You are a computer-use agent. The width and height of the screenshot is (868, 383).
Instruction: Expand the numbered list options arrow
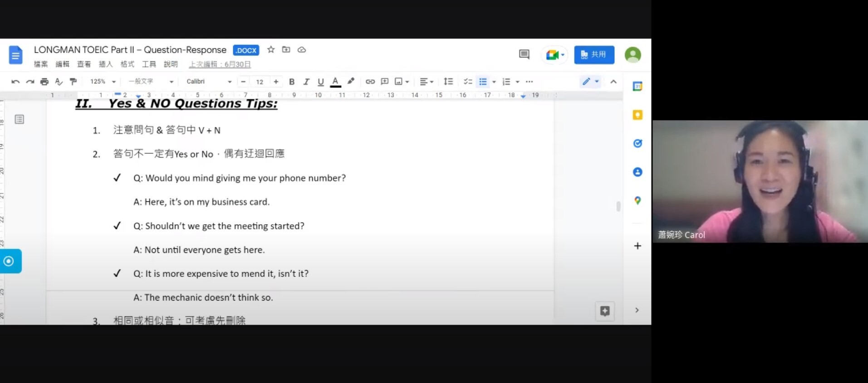coord(517,82)
